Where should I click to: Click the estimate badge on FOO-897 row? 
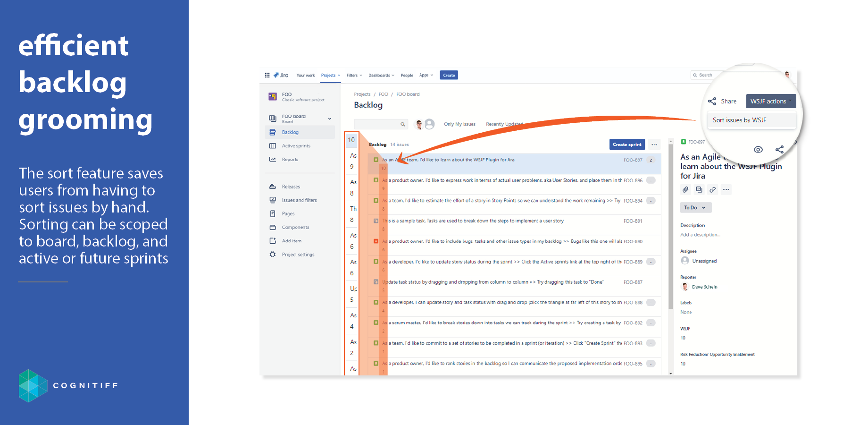[x=651, y=160]
